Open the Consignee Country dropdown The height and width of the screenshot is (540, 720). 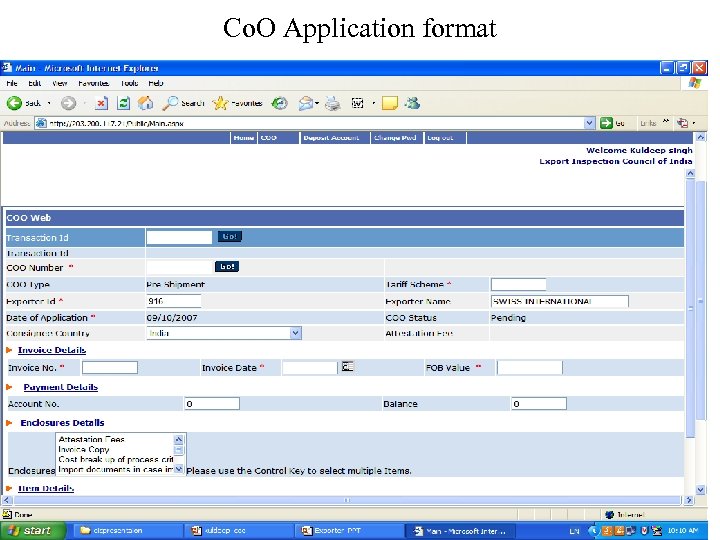tap(294, 333)
